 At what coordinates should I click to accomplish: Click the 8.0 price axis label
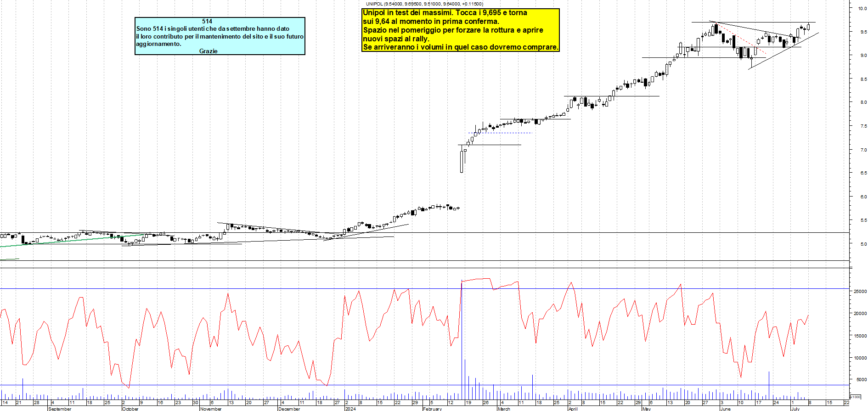pyautogui.click(x=863, y=102)
